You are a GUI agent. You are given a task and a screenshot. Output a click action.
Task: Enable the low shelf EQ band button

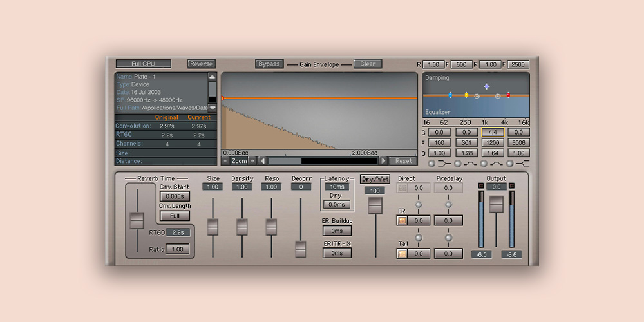pyautogui.click(x=431, y=164)
